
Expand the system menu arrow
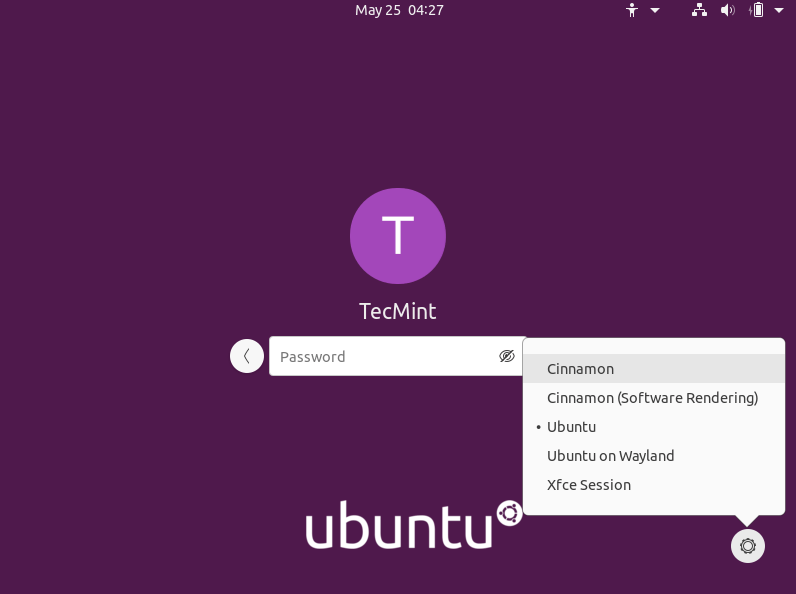coord(779,10)
